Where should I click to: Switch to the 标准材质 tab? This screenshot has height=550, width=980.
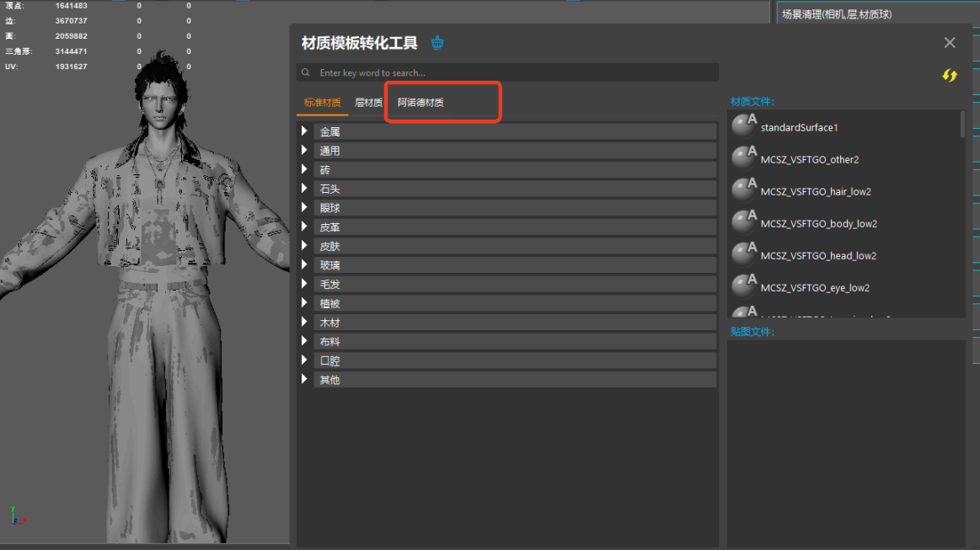pyautogui.click(x=323, y=103)
